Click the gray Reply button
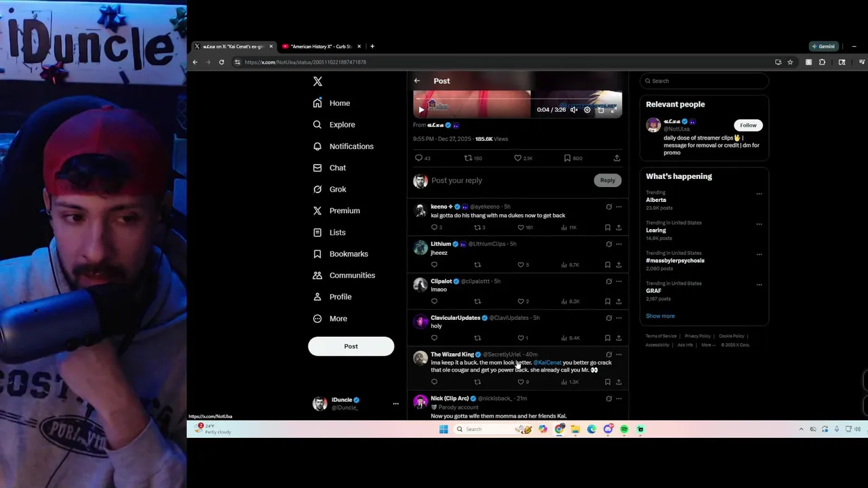The image size is (868, 488). coord(608,180)
